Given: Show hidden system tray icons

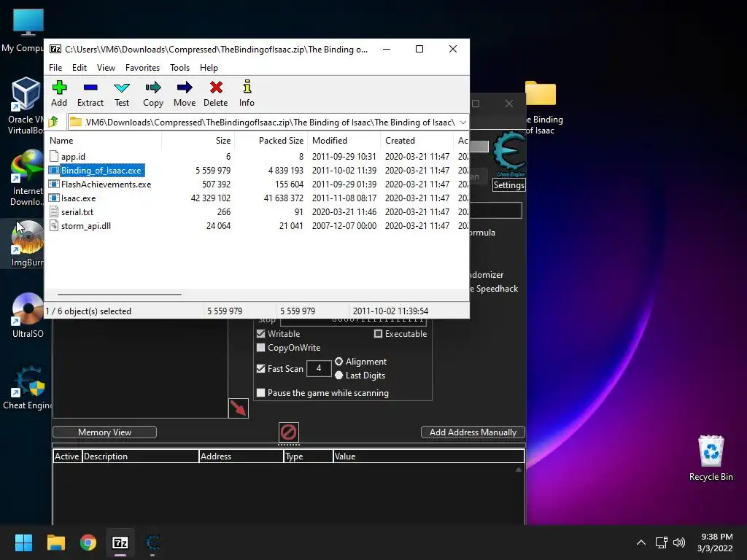Looking at the screenshot, I should 641,542.
